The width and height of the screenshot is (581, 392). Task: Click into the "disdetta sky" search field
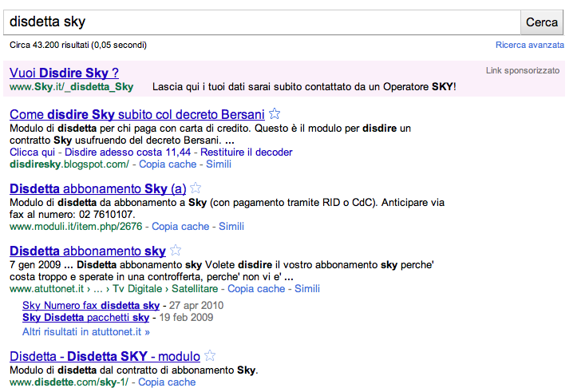click(x=262, y=22)
